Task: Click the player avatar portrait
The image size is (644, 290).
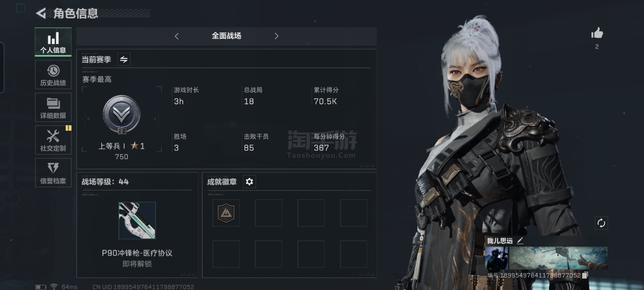Action: (x=496, y=258)
